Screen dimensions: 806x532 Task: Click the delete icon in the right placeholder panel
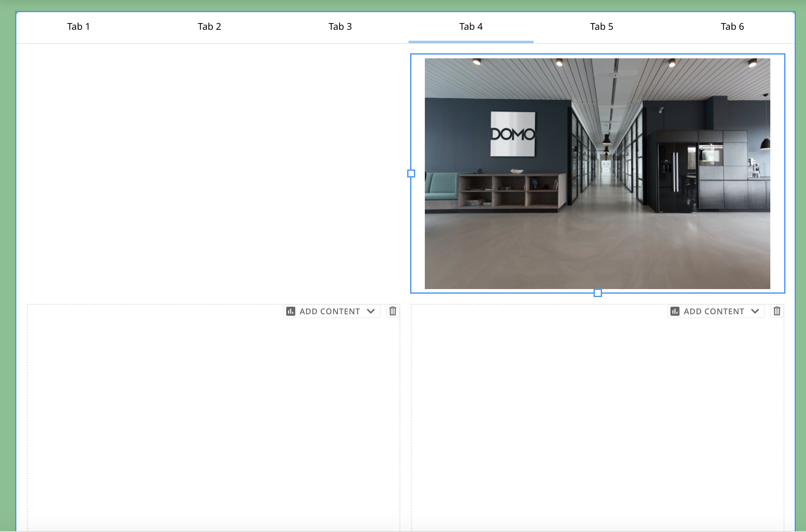tap(777, 311)
